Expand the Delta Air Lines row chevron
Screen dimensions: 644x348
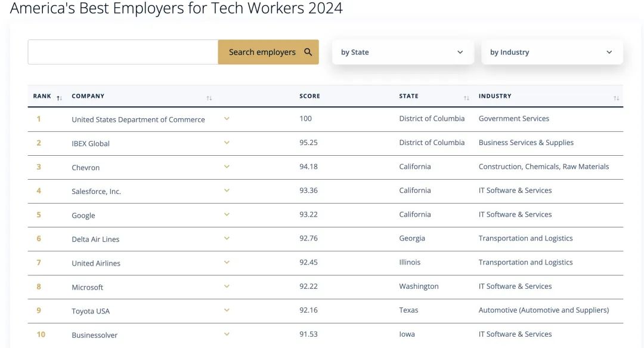(x=227, y=238)
